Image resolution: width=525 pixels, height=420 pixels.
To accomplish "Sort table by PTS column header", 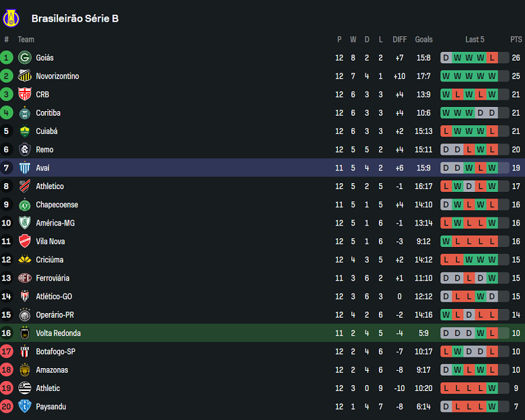I will click(x=516, y=40).
